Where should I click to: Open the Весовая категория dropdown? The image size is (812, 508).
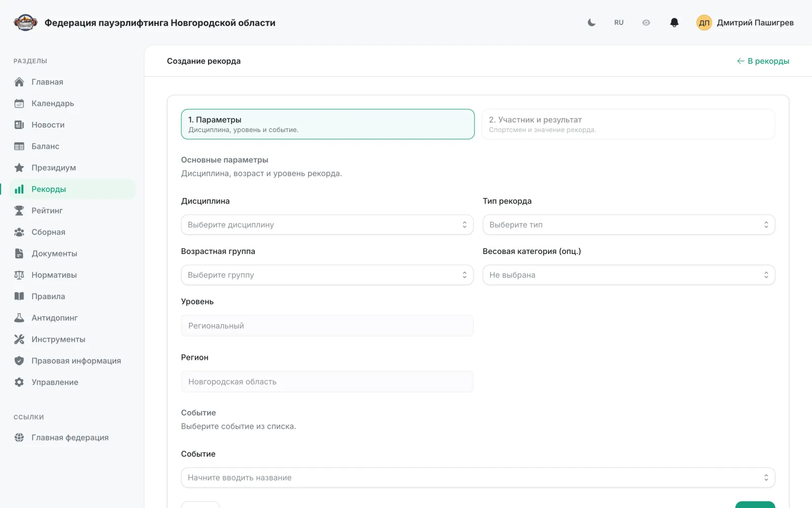629,275
